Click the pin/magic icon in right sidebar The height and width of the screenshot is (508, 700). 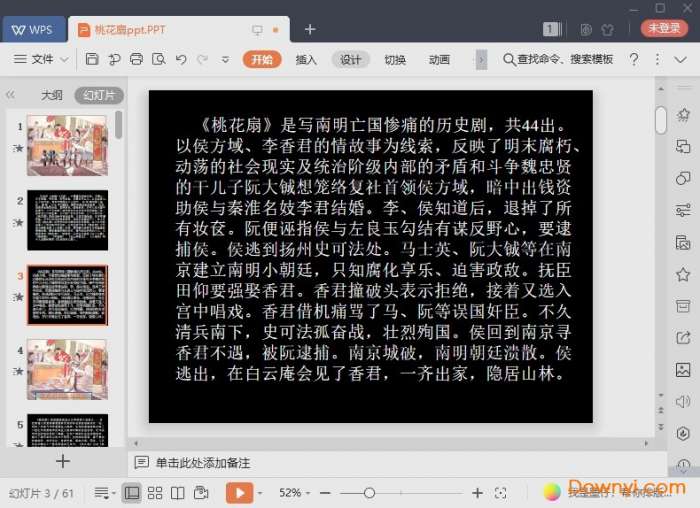(x=683, y=115)
